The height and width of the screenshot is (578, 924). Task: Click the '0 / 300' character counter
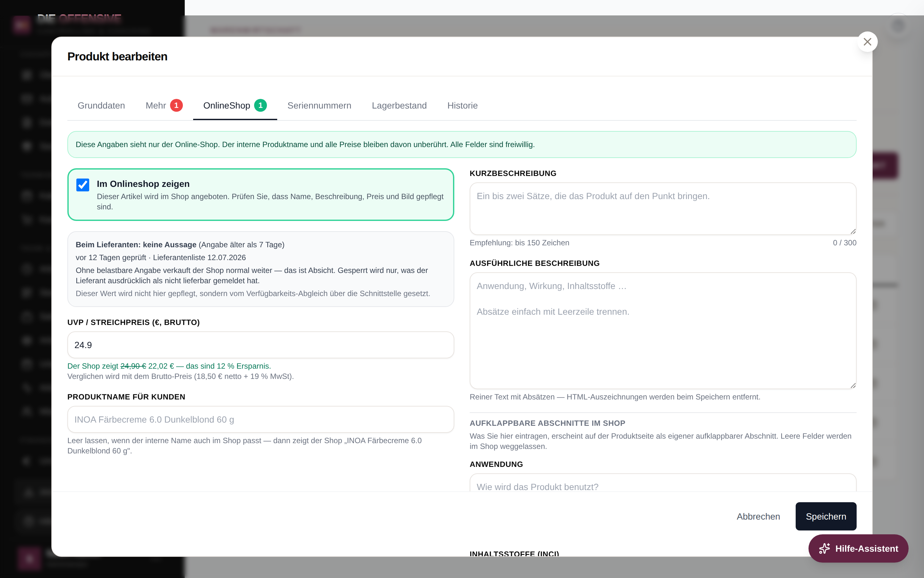844,243
